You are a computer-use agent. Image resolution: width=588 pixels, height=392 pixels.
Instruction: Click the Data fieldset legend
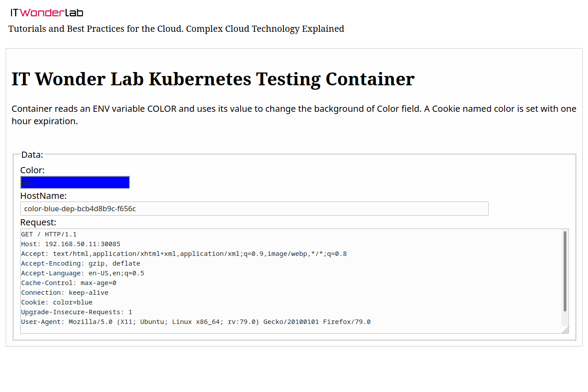click(x=32, y=155)
